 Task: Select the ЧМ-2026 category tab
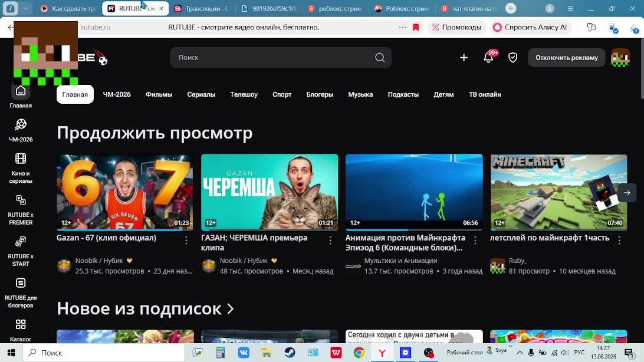coord(117,94)
